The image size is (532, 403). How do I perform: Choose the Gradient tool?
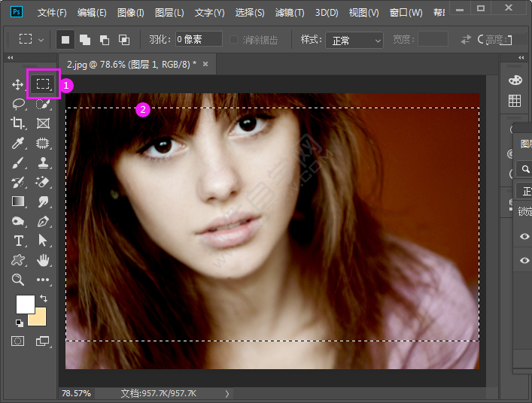click(x=18, y=201)
